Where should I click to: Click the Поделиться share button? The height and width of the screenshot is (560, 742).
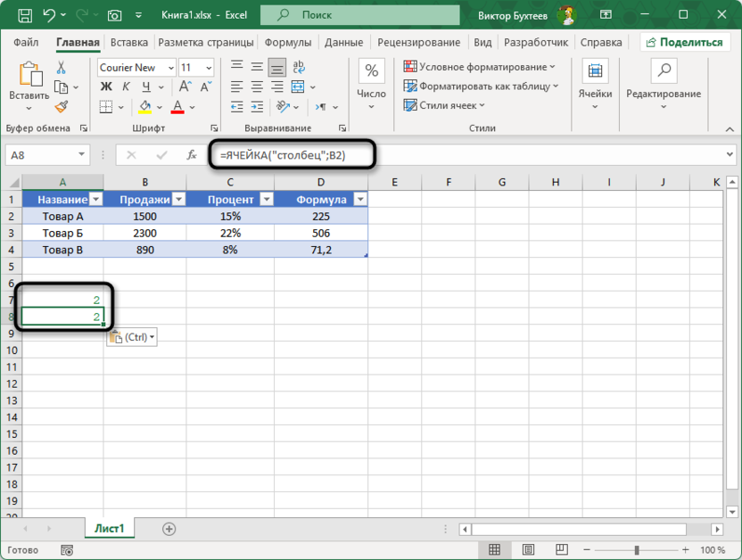pos(682,42)
